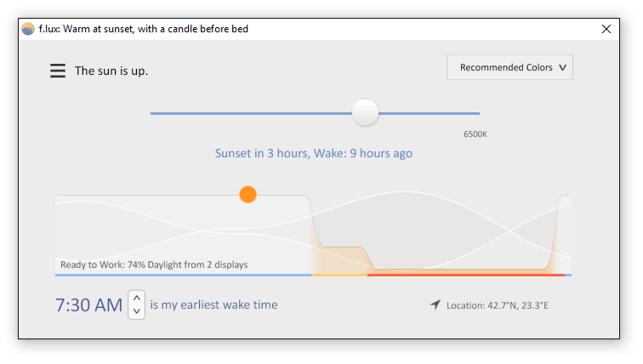Screen dimensions: 643x364
Task: Close the f.lux window
Action: click(x=606, y=29)
